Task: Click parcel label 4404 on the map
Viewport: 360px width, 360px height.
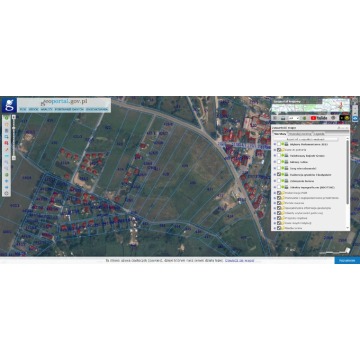Action: pyautogui.click(x=27, y=178)
